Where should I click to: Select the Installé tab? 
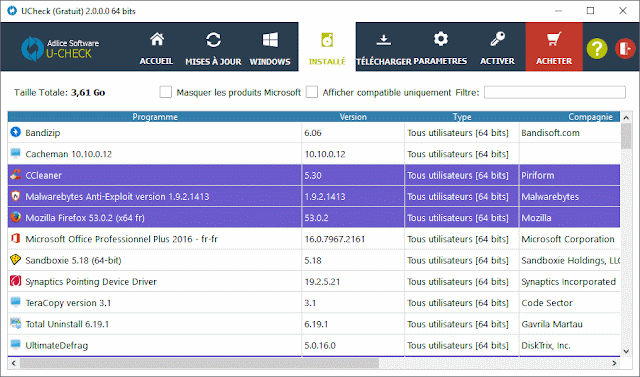coord(327,48)
